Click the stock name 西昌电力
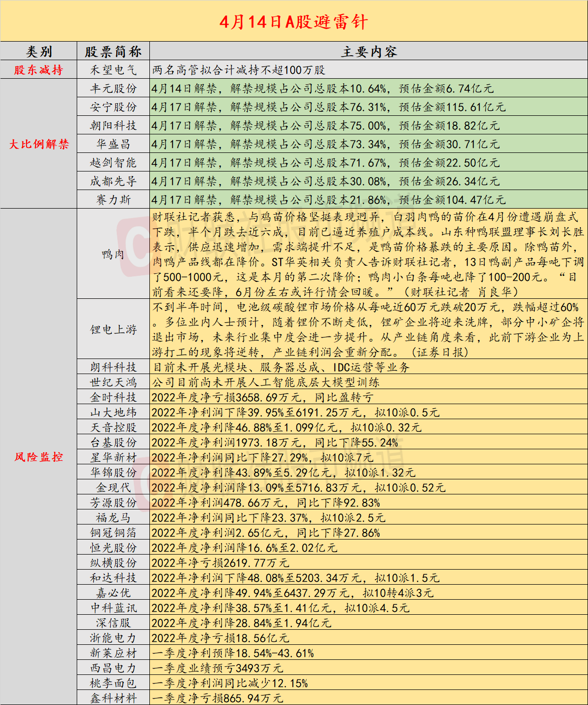The height and width of the screenshot is (705, 588). point(113,668)
